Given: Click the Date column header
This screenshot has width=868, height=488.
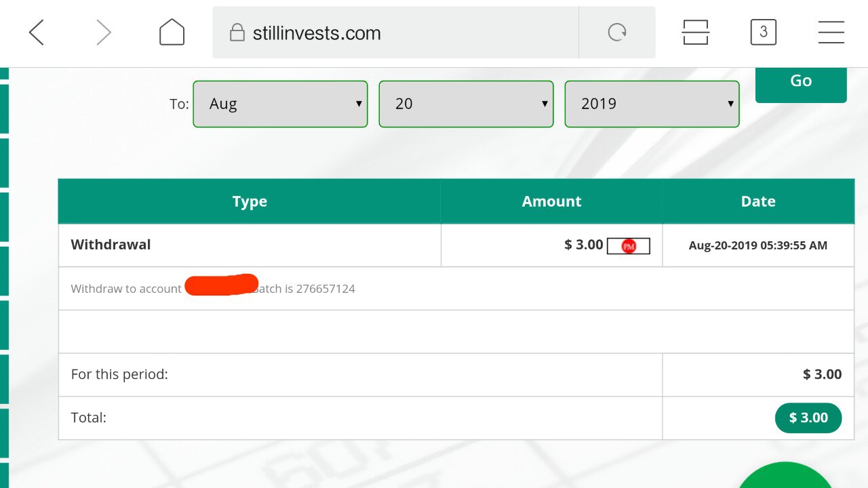Looking at the screenshot, I should (x=758, y=201).
